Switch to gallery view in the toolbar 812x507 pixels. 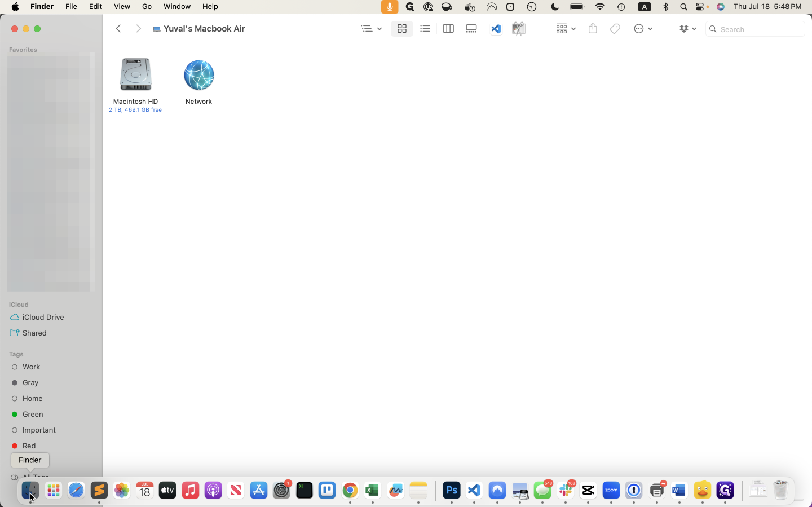pos(471,29)
